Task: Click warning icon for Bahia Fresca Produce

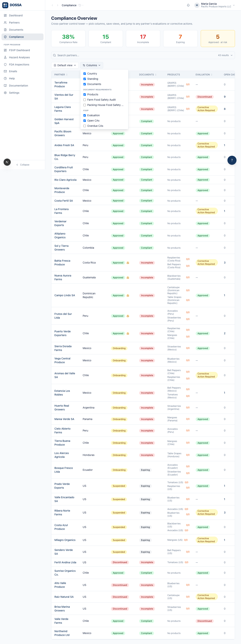Action: (x=128, y=263)
